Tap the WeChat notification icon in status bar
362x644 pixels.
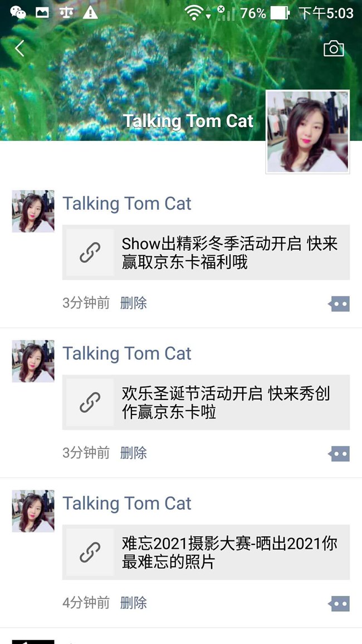click(18, 12)
